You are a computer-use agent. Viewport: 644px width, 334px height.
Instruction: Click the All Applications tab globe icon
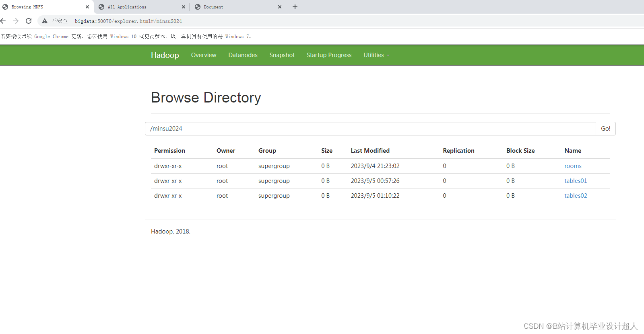[x=101, y=7]
